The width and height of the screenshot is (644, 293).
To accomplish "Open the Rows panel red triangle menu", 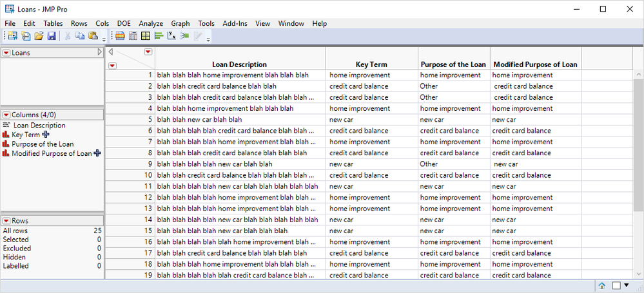I will click(x=6, y=221).
